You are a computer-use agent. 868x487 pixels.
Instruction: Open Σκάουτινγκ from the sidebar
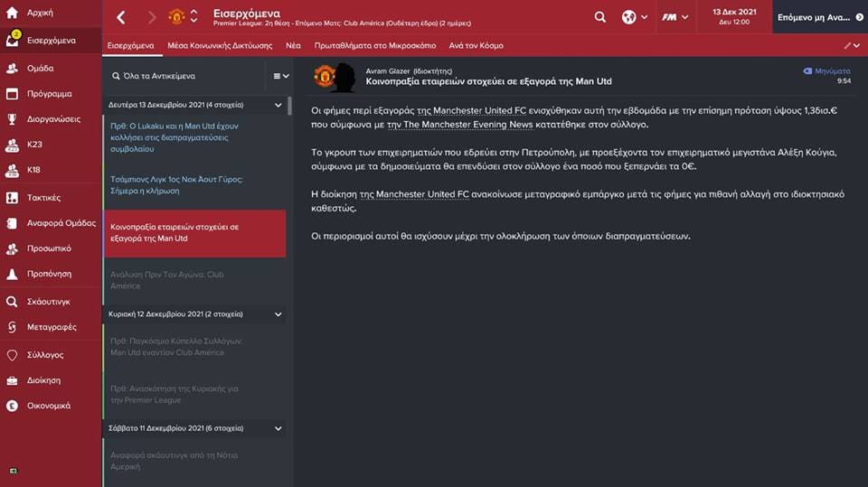49,301
